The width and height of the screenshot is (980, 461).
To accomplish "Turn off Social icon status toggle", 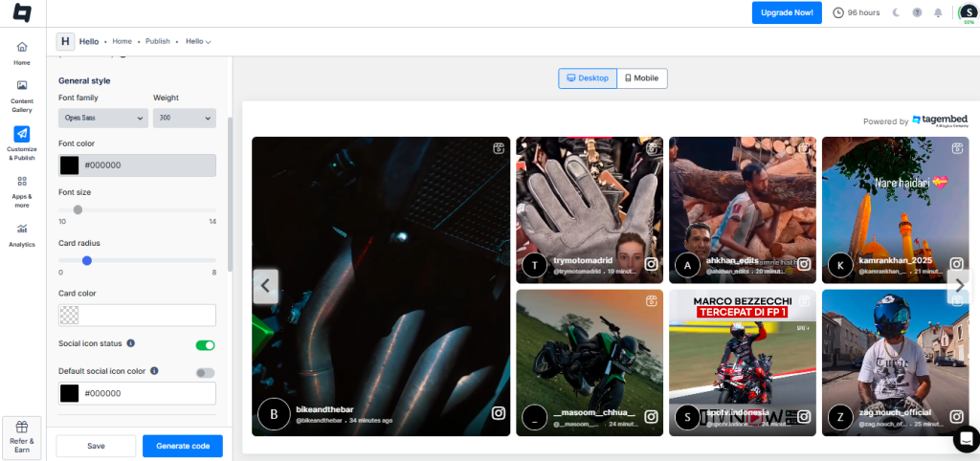I will [x=205, y=345].
